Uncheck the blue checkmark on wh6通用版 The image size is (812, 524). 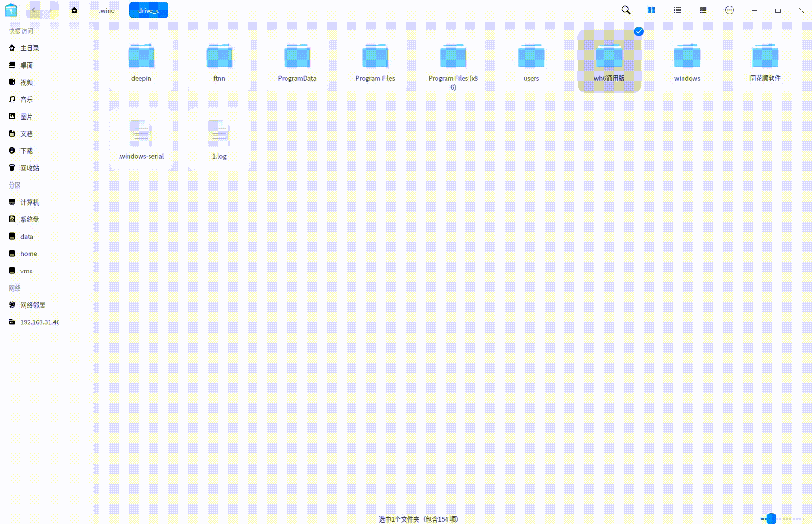(639, 31)
